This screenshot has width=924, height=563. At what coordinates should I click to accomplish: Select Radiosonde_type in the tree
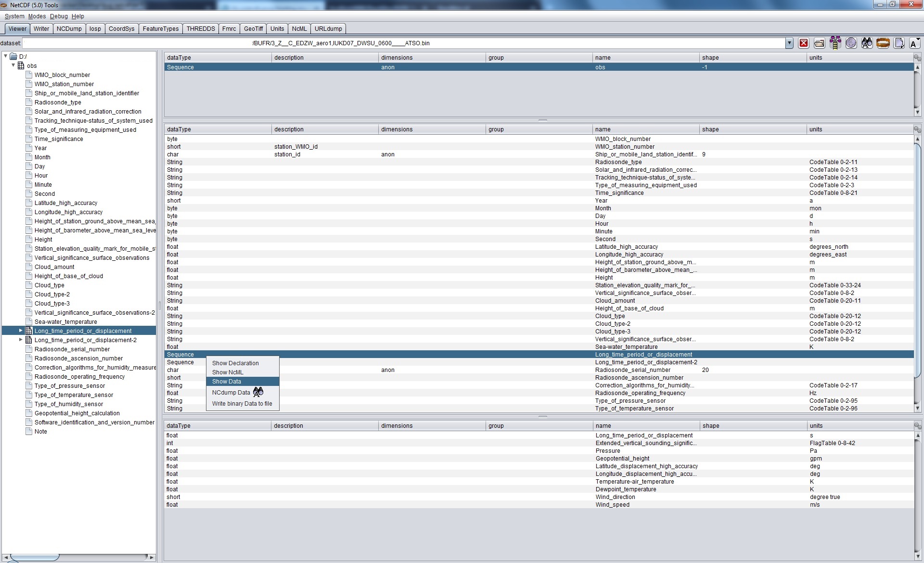click(x=58, y=102)
